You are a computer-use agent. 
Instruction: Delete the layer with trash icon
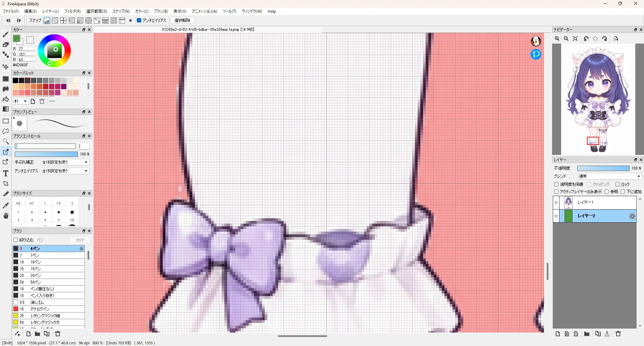tap(618, 334)
